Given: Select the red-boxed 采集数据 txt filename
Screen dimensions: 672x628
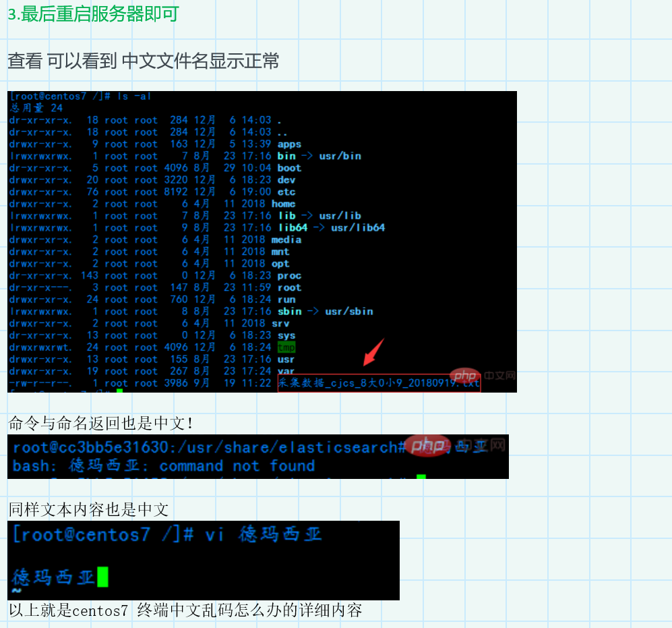Looking at the screenshot, I should coord(379,383).
